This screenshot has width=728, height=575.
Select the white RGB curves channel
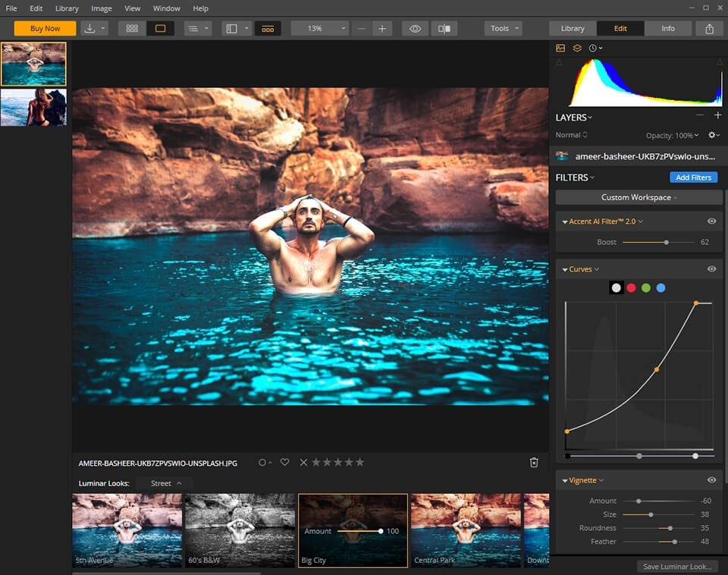pos(616,288)
